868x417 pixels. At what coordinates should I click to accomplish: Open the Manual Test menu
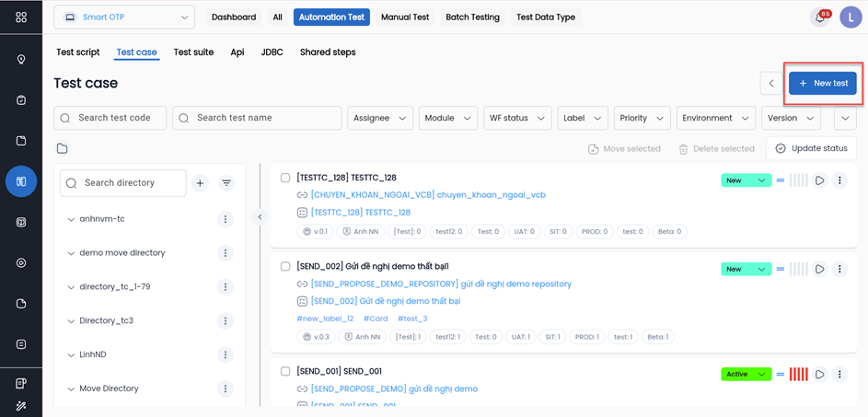(405, 17)
